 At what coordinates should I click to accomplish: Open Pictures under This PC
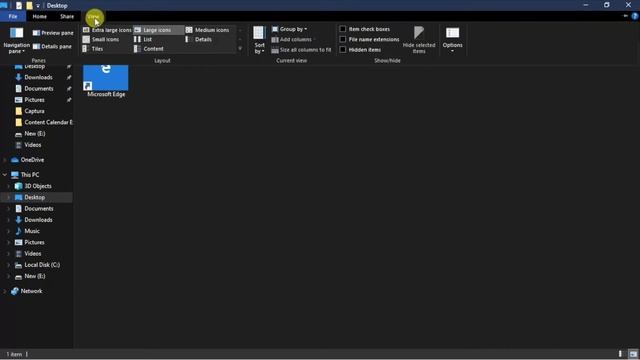click(34, 242)
